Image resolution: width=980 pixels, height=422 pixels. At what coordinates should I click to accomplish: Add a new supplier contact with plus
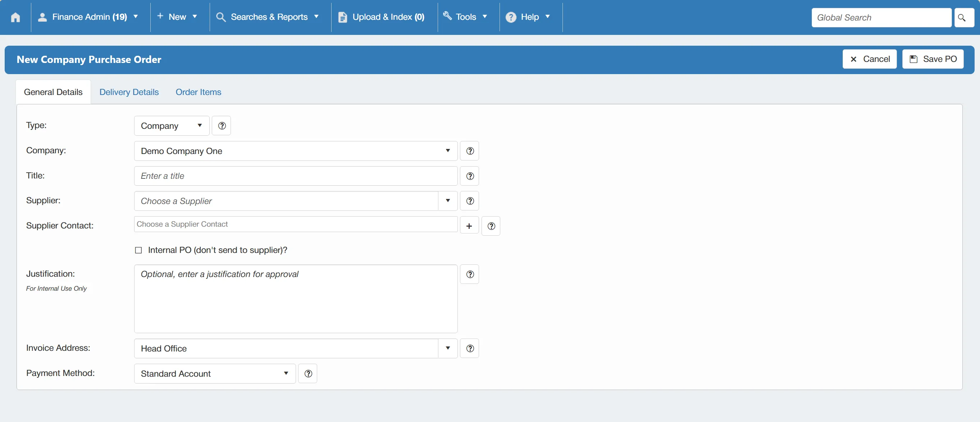(469, 226)
